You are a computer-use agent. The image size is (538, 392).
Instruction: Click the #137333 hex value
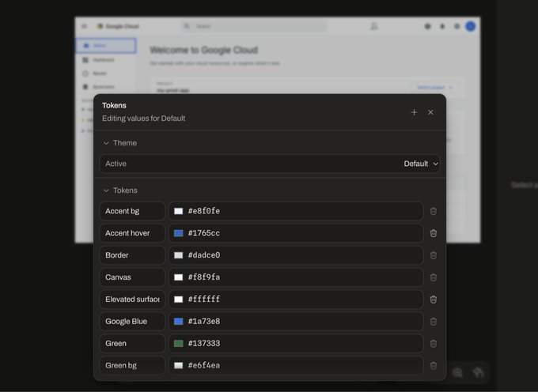tap(204, 343)
